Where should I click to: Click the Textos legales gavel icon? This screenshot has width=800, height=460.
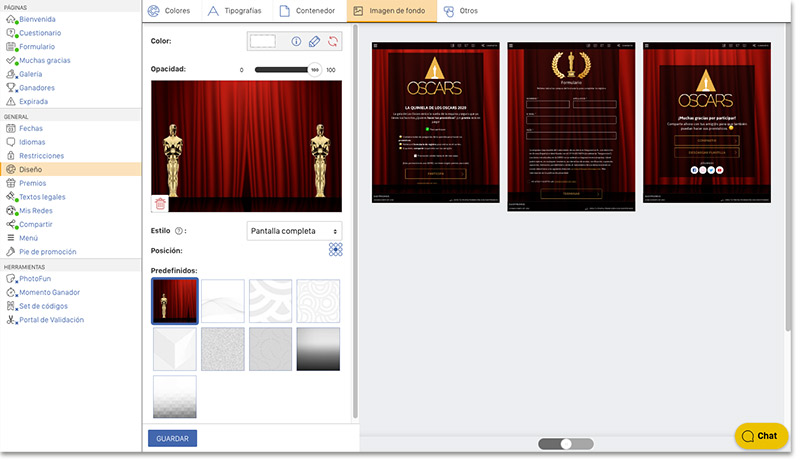coord(11,197)
